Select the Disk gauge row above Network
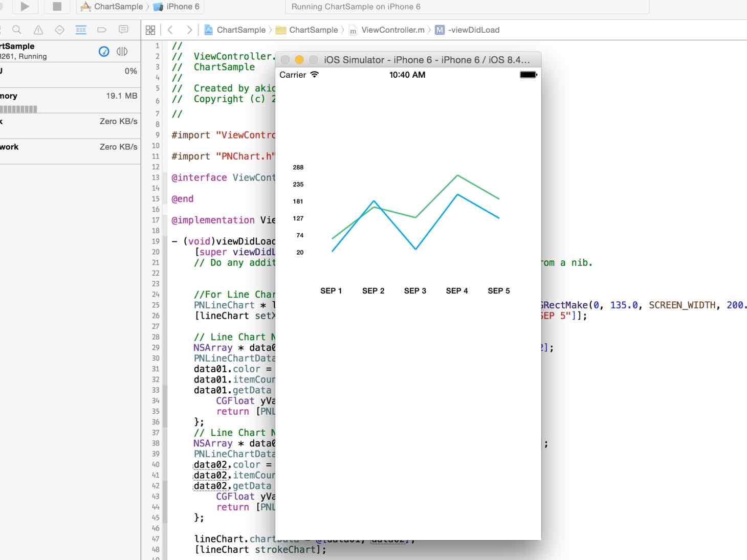This screenshot has width=747, height=560. point(70,126)
